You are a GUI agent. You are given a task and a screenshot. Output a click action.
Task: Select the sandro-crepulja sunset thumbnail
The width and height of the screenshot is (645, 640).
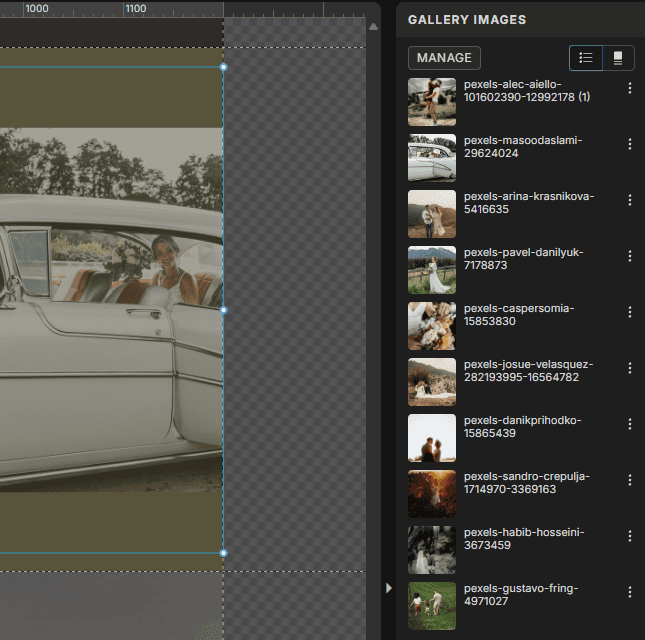pyautogui.click(x=432, y=494)
